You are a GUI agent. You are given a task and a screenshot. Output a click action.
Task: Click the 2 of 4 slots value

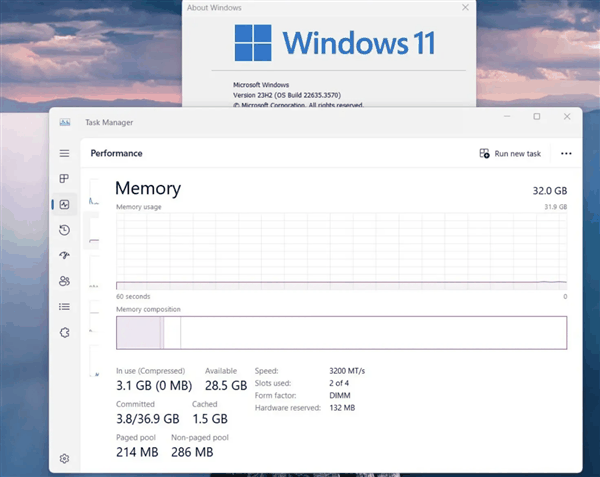tap(339, 383)
